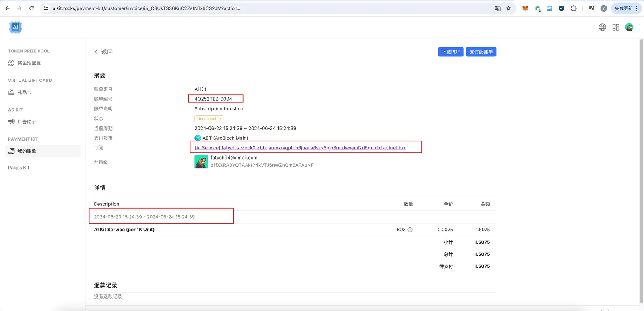Open the MetaMask fox extension
Screen dimensions: 644x311
(525, 8)
